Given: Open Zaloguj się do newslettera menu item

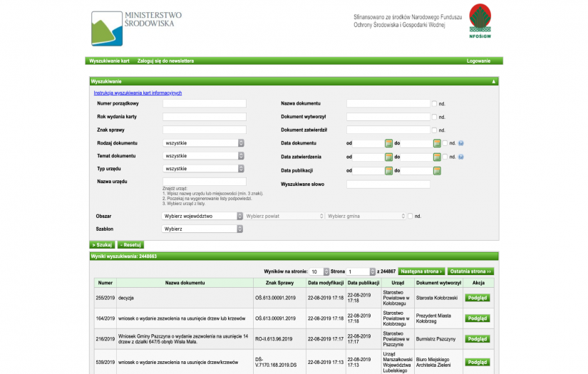Looking at the screenshot, I should click(x=165, y=61).
